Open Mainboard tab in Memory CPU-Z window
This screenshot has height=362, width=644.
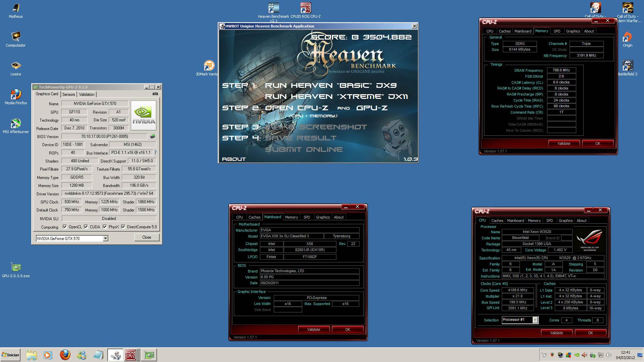pyautogui.click(x=523, y=31)
